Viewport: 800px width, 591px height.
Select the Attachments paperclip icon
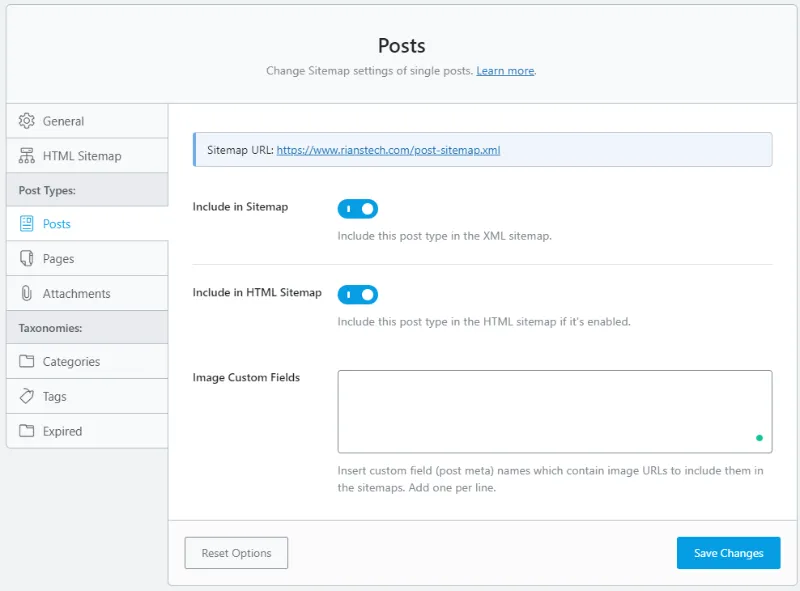pos(28,293)
